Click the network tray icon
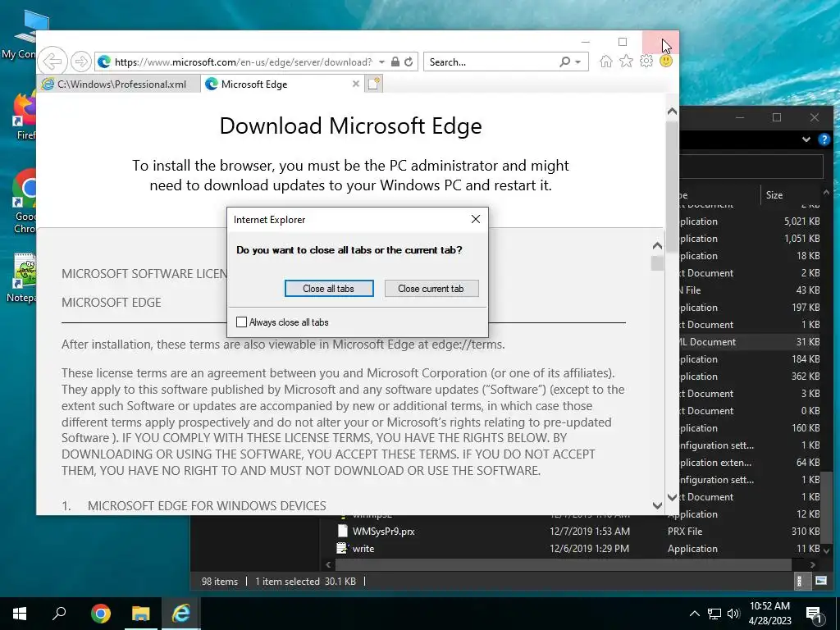The image size is (840, 630). tap(714, 614)
